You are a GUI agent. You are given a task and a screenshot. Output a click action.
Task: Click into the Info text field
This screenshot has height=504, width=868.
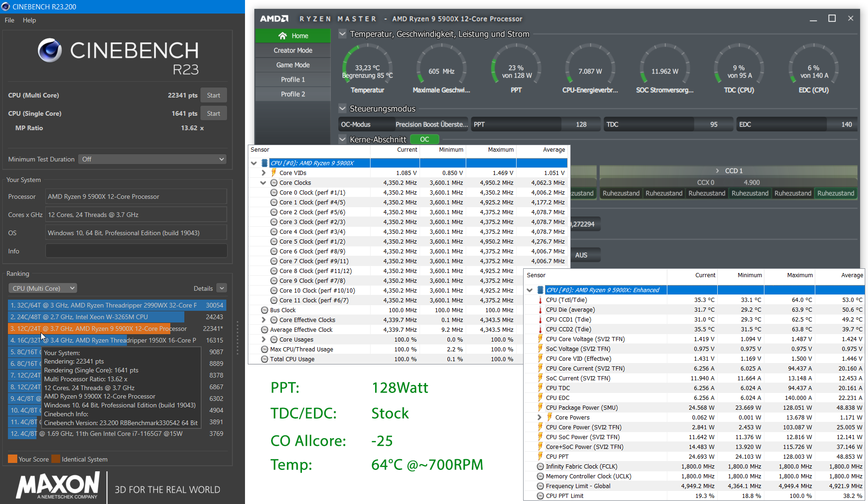tap(136, 251)
